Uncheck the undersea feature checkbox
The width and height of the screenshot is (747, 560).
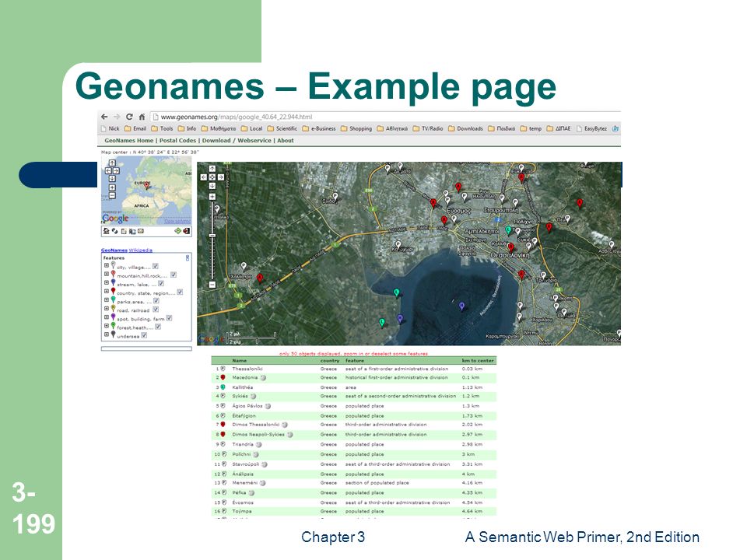click(144, 335)
